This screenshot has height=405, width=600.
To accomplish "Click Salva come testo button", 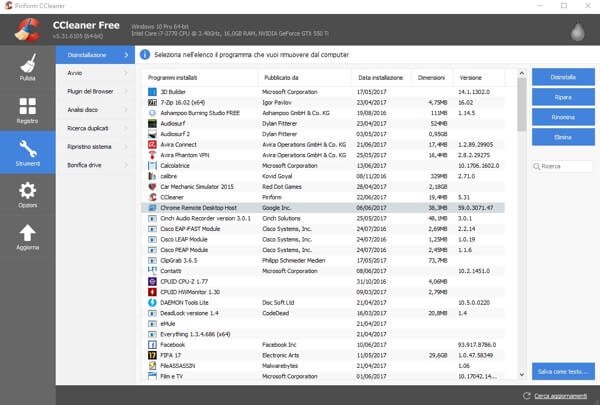I will tap(563, 372).
